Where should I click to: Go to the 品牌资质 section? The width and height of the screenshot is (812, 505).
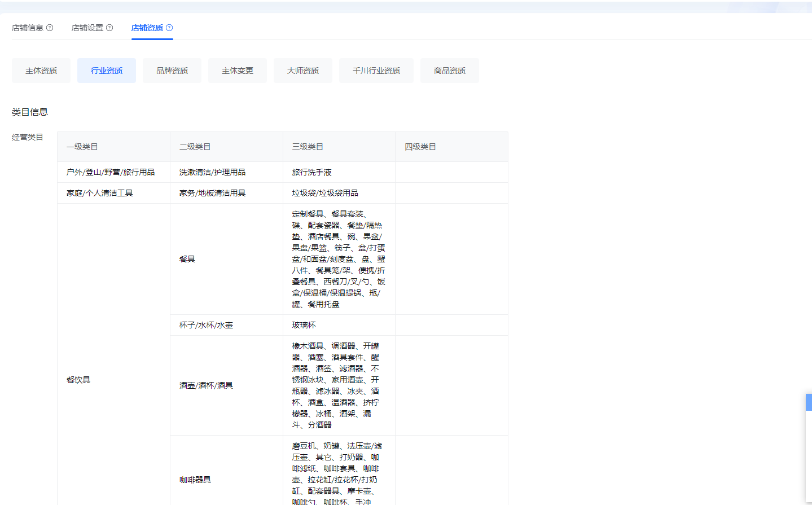pyautogui.click(x=172, y=71)
